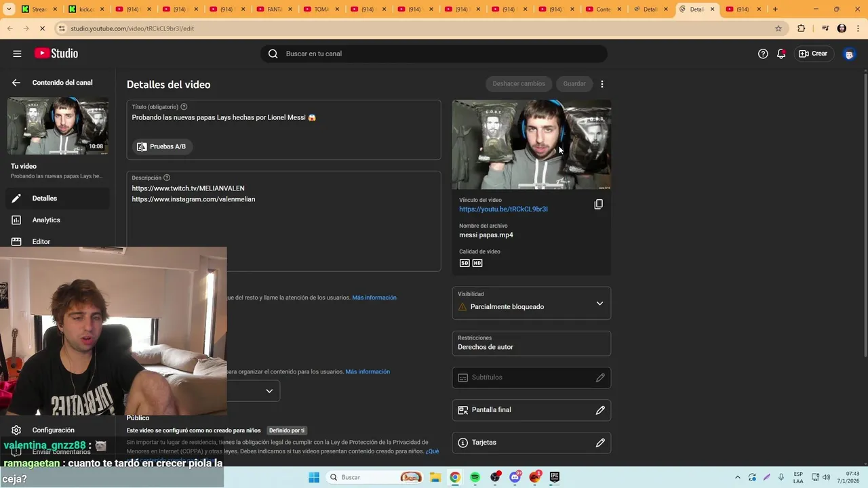This screenshot has width=868, height=488.
Task: Open a new browser tab
Action: coord(775,9)
